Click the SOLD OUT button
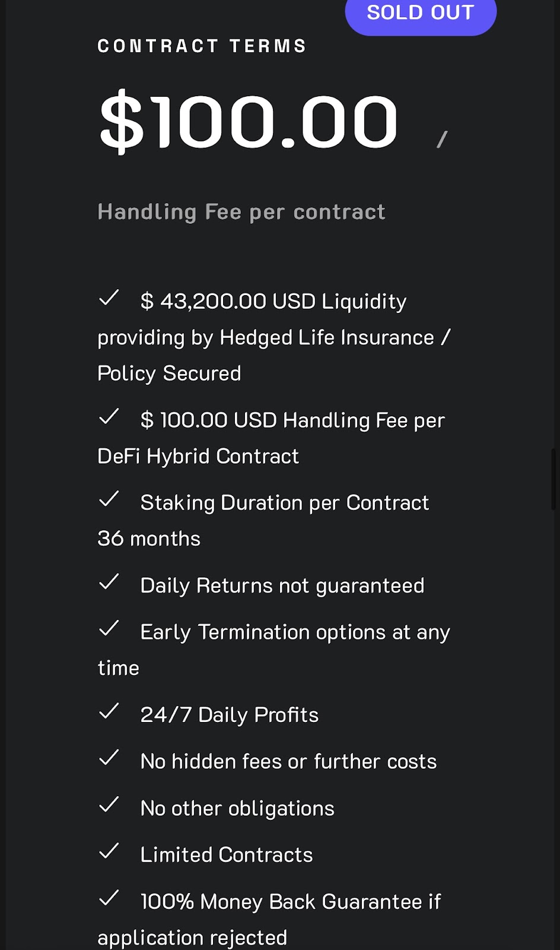The image size is (560, 950). coord(421,14)
